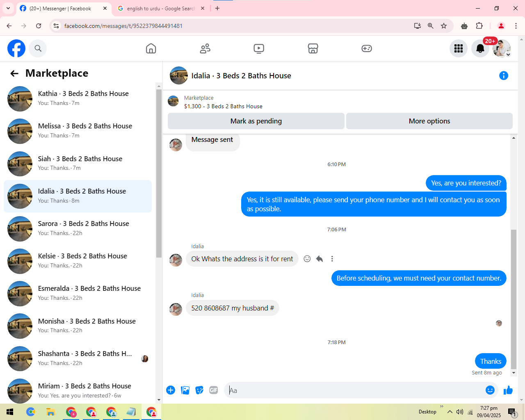Open conversation information (blue i) icon

point(504,75)
